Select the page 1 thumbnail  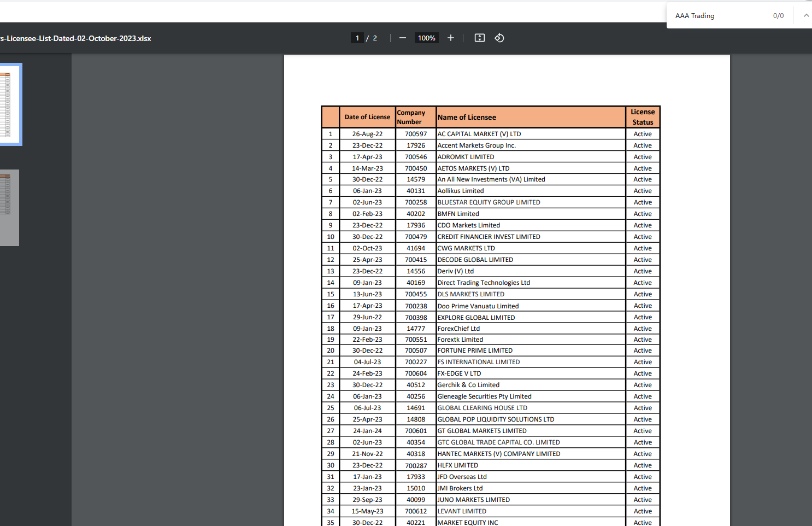coord(9,104)
